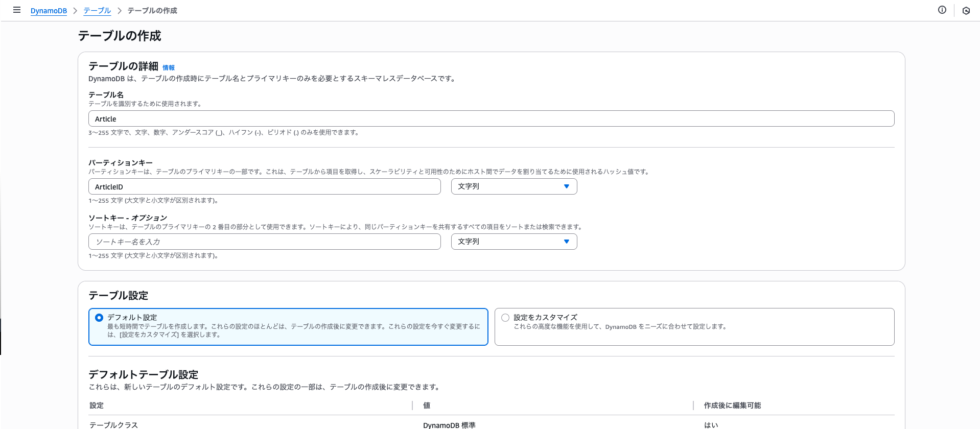Open the hamburger navigation menu

tap(17, 10)
